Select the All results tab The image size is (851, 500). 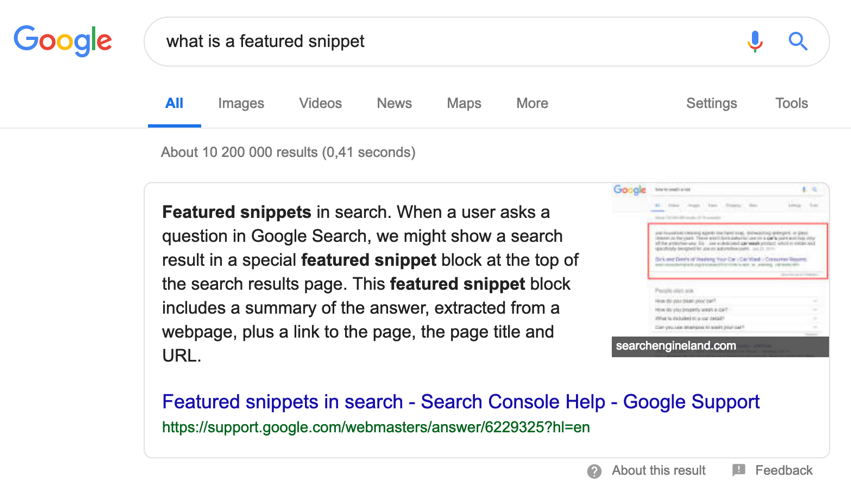[x=174, y=103]
